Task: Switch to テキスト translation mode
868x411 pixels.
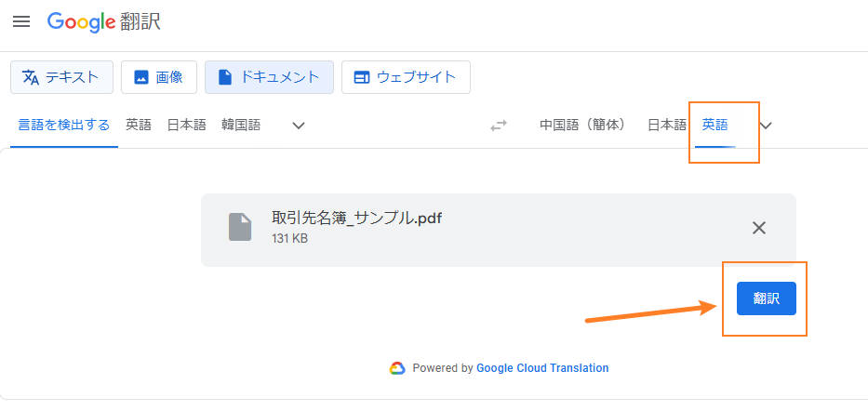Action: (x=61, y=77)
